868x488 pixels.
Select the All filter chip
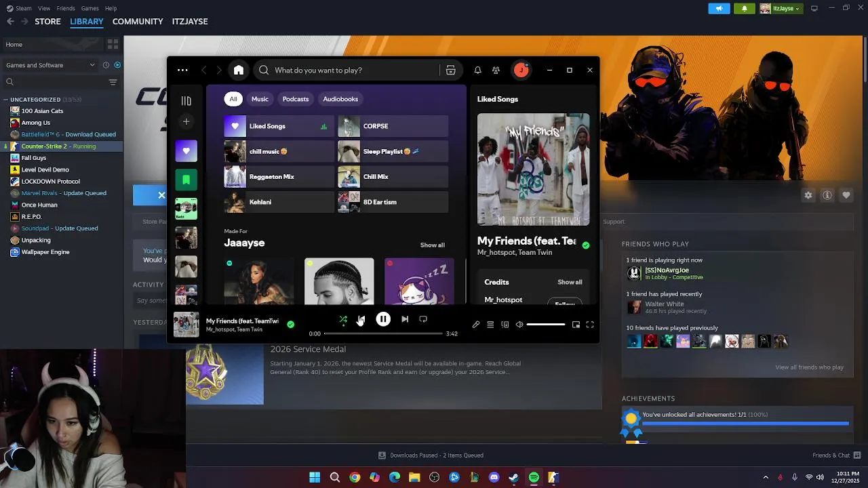pos(233,99)
